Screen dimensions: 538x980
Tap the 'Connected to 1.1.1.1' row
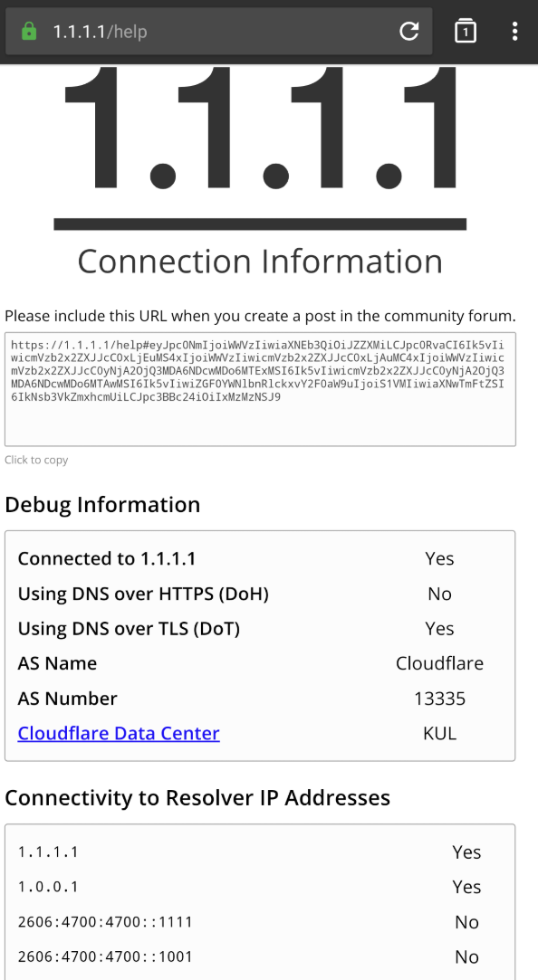pos(260,558)
